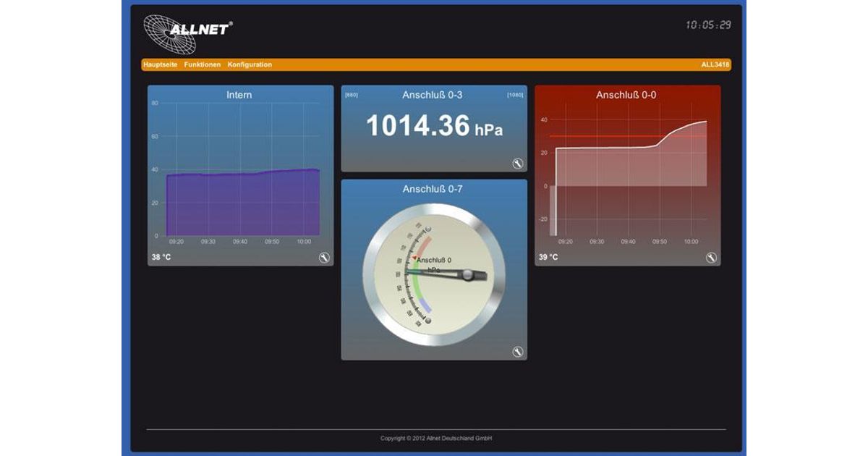
Task: Click the [1080] maximum value label
Action: 515,96
